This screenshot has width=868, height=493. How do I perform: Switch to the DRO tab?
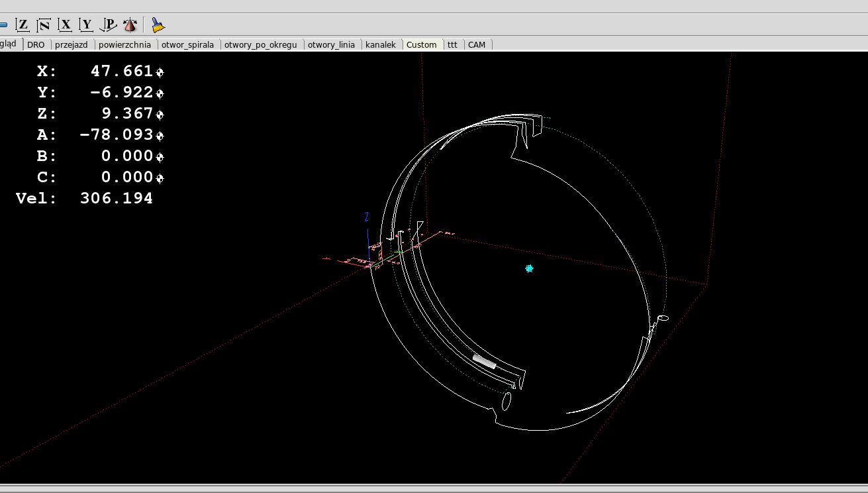(36, 44)
